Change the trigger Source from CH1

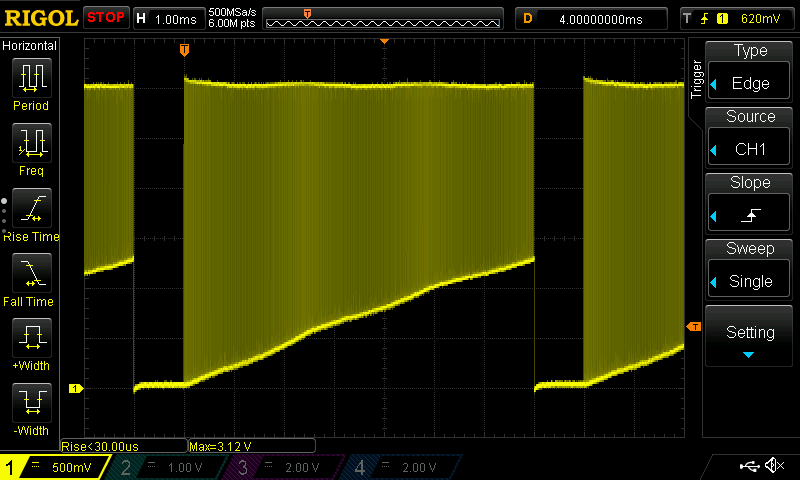[x=750, y=135]
